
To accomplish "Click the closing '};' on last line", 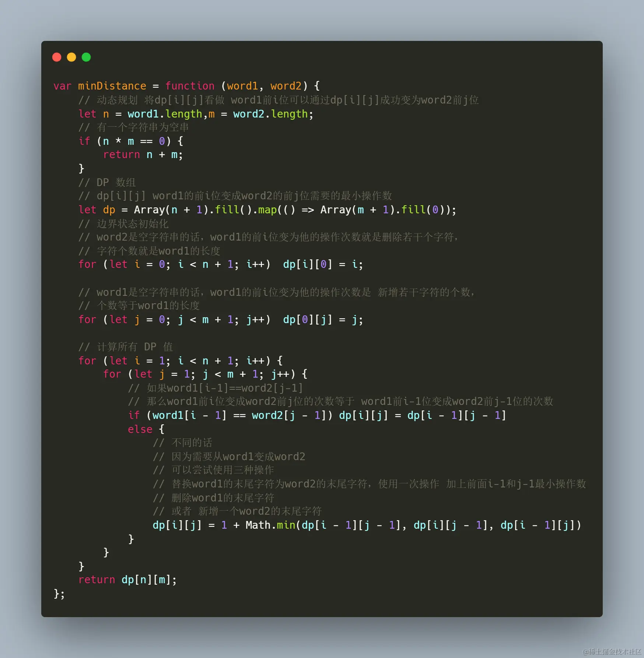I will [x=59, y=594].
